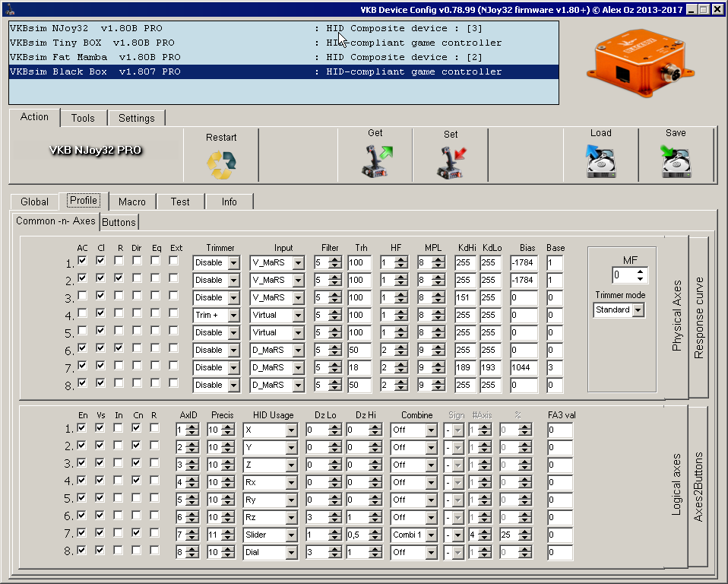Enable In checkbox for logical axis 5

coord(119,497)
